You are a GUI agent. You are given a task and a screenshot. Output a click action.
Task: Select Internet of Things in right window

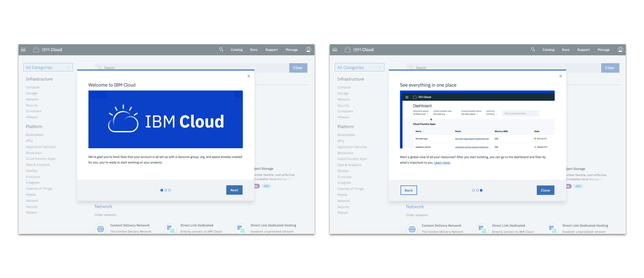tap(350, 189)
